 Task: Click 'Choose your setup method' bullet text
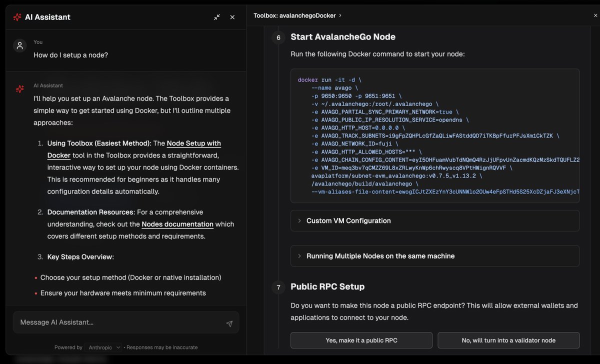[130, 277]
